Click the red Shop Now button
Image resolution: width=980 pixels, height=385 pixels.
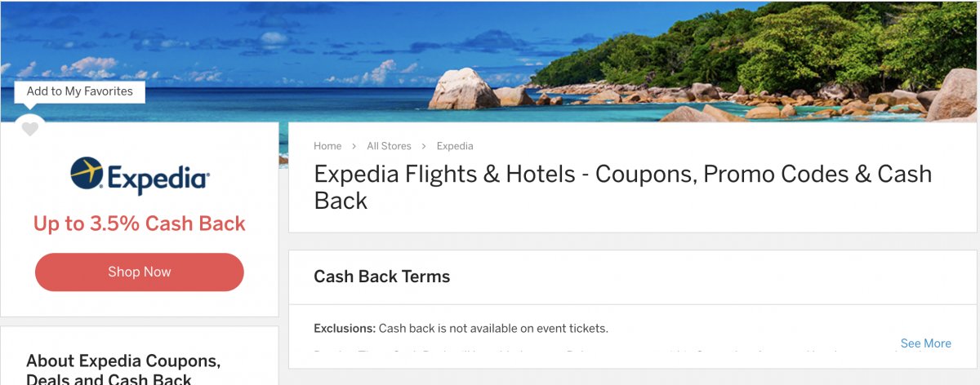click(x=140, y=272)
